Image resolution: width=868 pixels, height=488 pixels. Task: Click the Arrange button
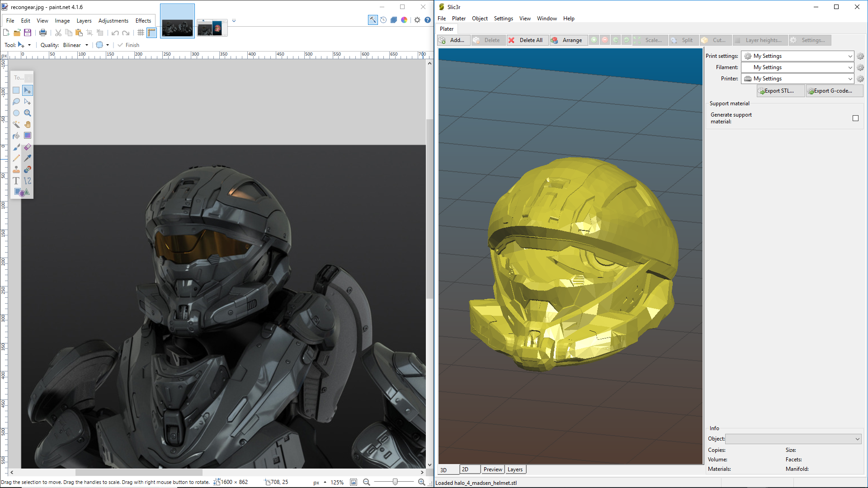pos(569,40)
